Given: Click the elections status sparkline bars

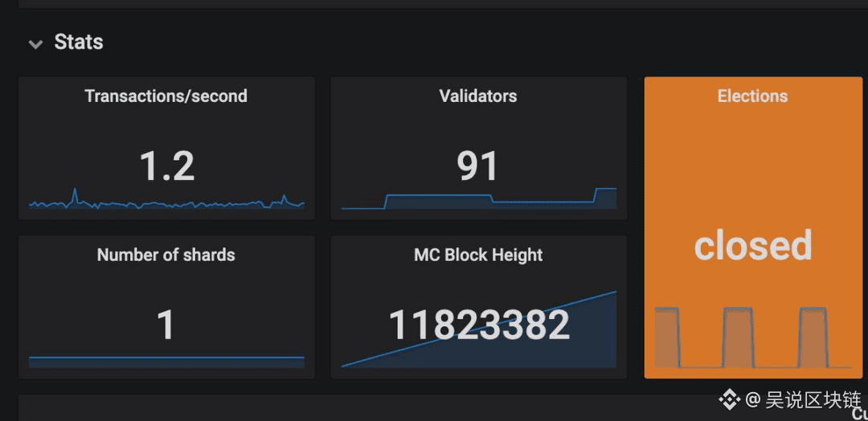Looking at the screenshot, I should click(753, 337).
